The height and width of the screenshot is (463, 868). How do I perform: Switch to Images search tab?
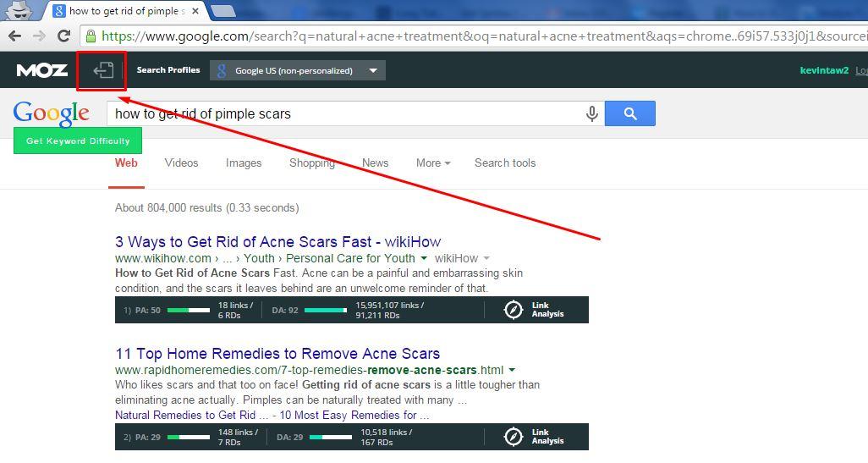click(x=244, y=163)
